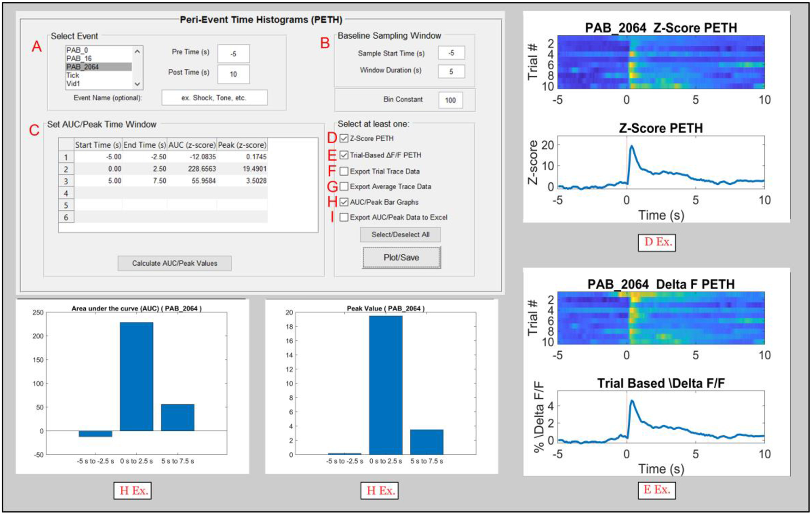Toggle AUC/Peak Bar Graphs checkbox

[x=344, y=202]
